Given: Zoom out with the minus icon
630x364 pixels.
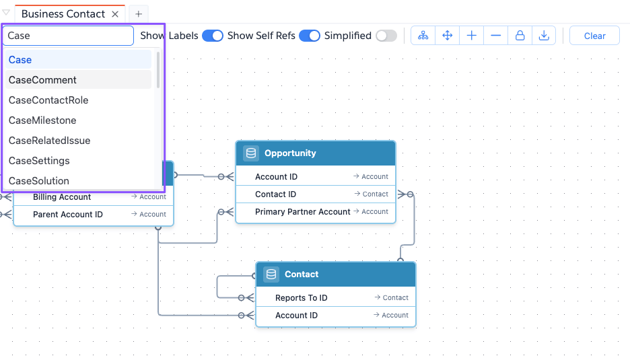Looking at the screenshot, I should click(496, 36).
